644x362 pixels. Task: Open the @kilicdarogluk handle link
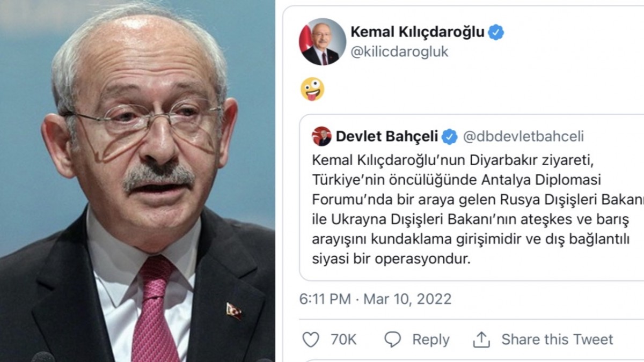click(399, 52)
